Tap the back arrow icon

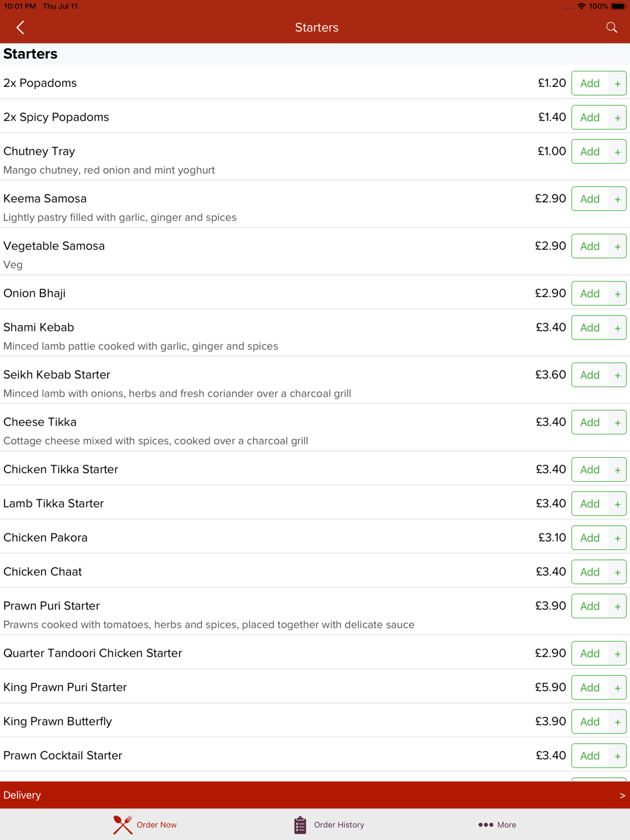point(20,28)
